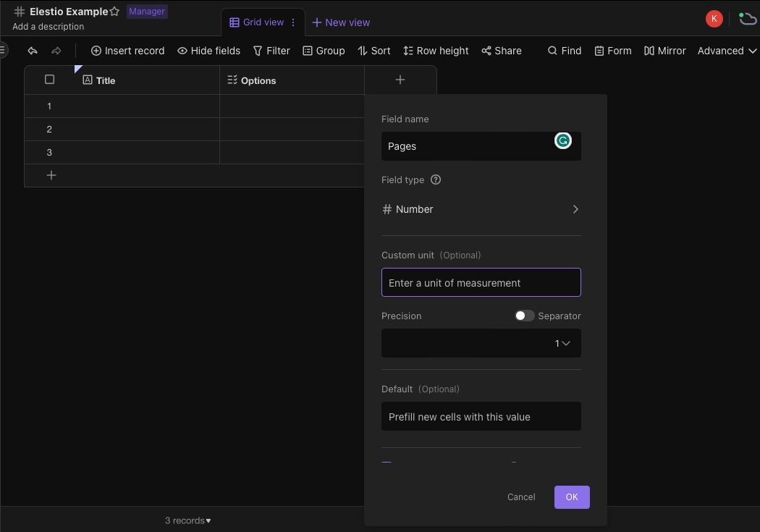Expand the Number field type selector

tap(481, 209)
